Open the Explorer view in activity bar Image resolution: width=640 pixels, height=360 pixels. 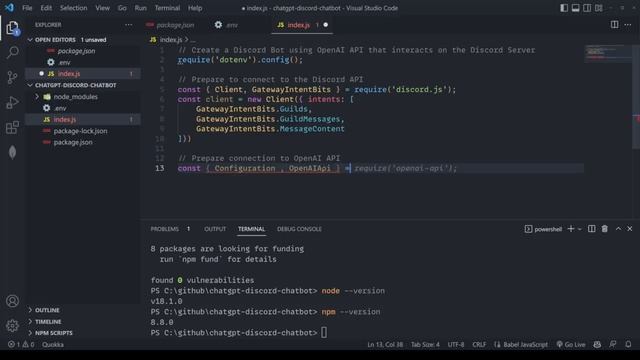(12, 28)
